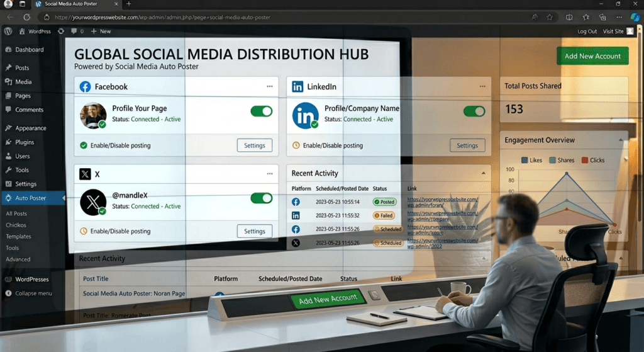Click the Facebook profile photo thumbnail

[x=93, y=116]
